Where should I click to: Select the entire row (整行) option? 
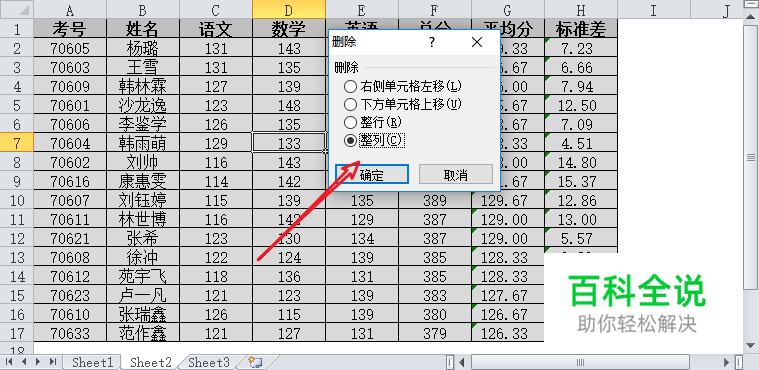click(373, 122)
